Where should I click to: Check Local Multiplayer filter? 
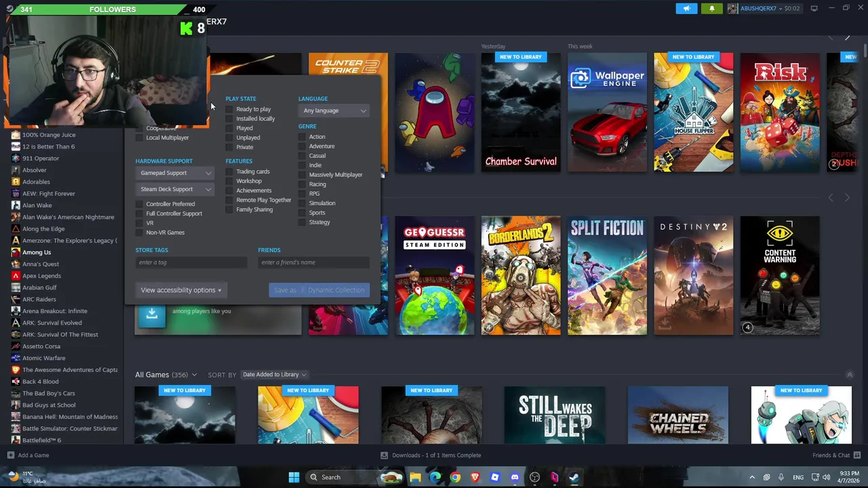140,138
